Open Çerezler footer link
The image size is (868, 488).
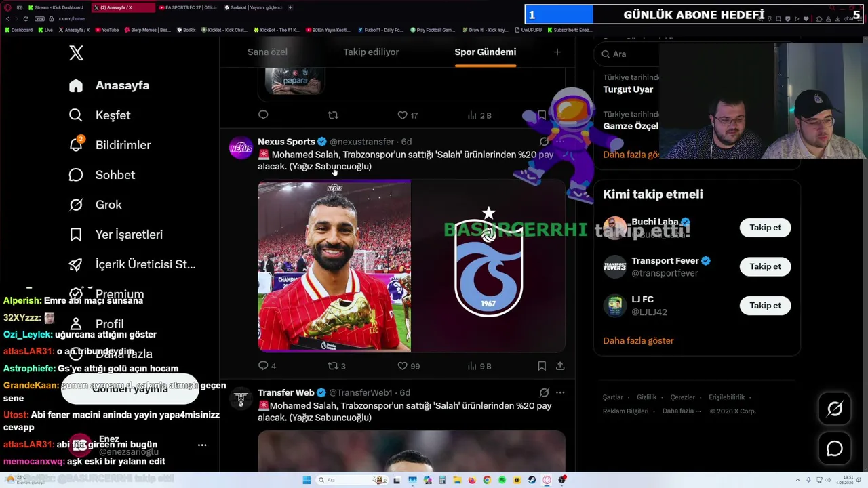pyautogui.click(x=682, y=397)
